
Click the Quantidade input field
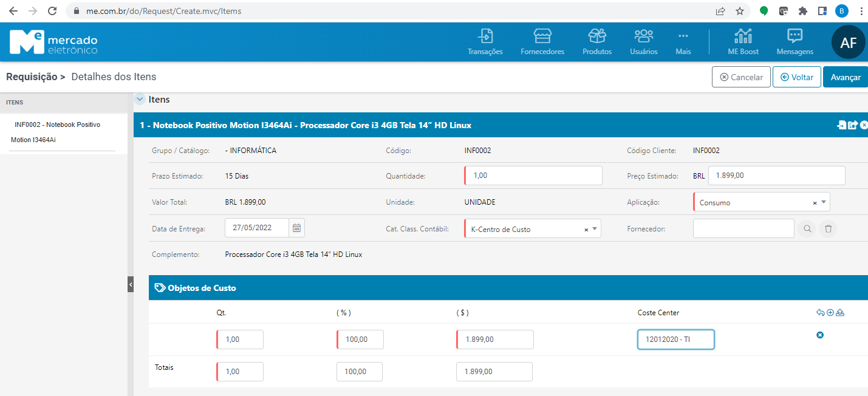pos(533,176)
